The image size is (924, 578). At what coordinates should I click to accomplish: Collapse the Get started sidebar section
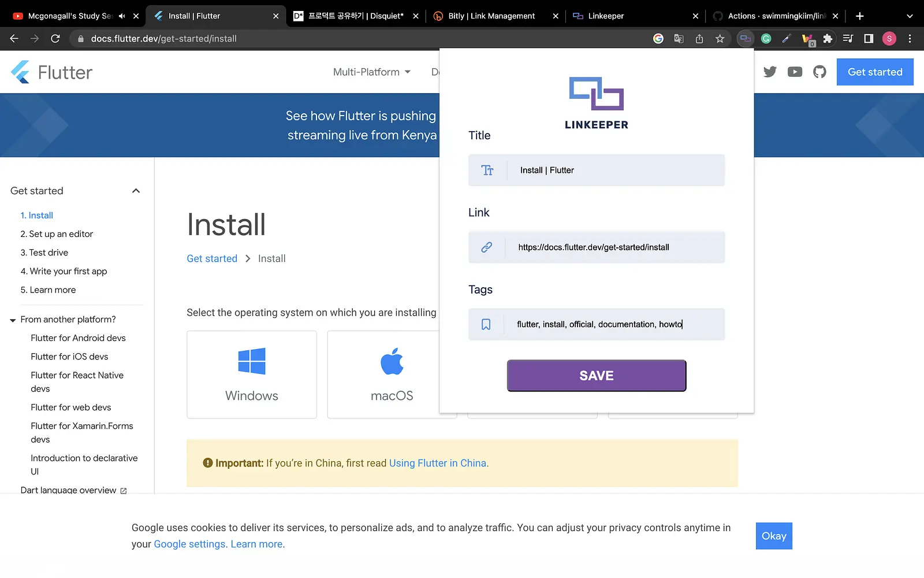[136, 191]
